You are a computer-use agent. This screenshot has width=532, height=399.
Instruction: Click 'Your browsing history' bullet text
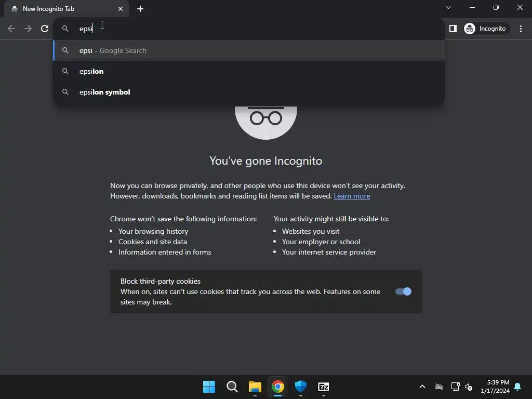(153, 231)
